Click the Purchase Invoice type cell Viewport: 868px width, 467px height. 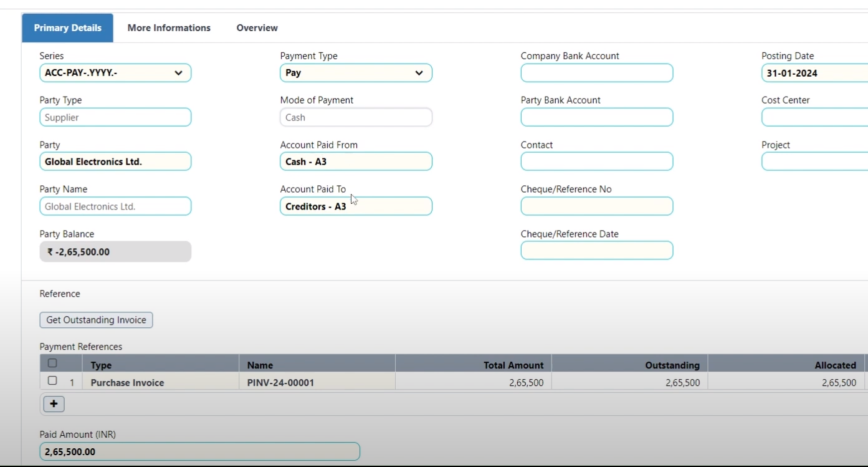pyautogui.click(x=160, y=382)
